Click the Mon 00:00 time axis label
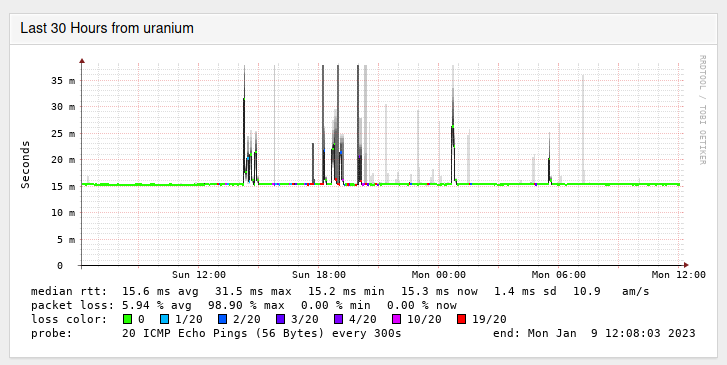 coord(439,275)
